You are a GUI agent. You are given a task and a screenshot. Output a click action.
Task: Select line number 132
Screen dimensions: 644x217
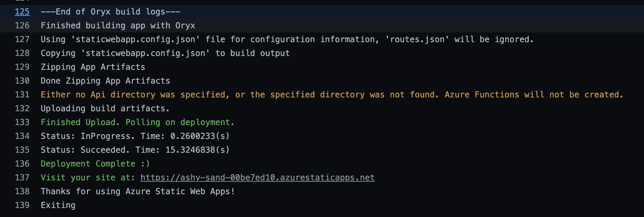tap(22, 108)
